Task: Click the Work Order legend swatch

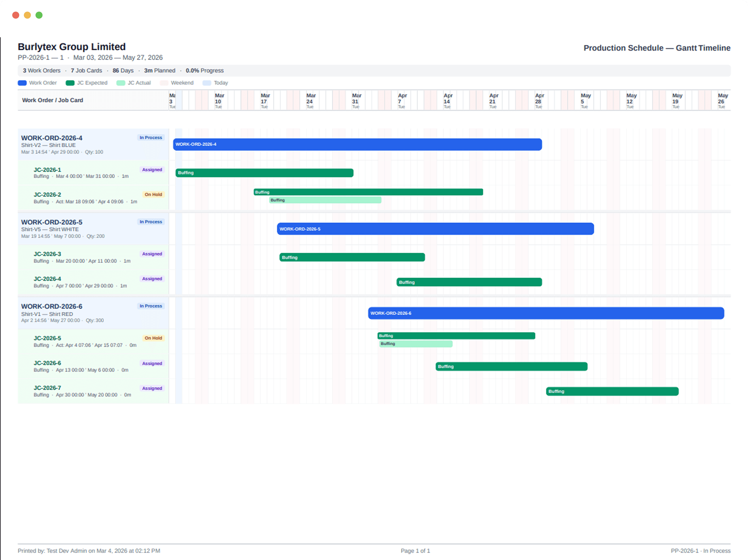Action: pos(22,83)
